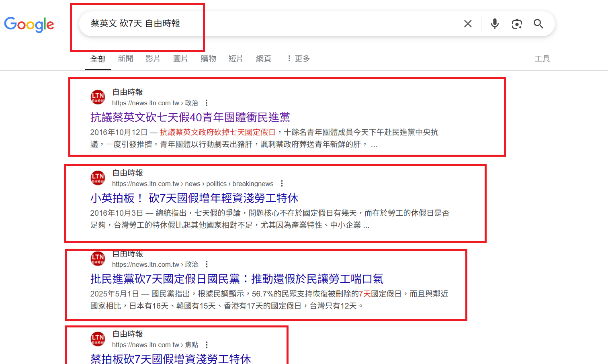Switch to the 影片 tab
The image size is (608, 364).
[x=153, y=59]
